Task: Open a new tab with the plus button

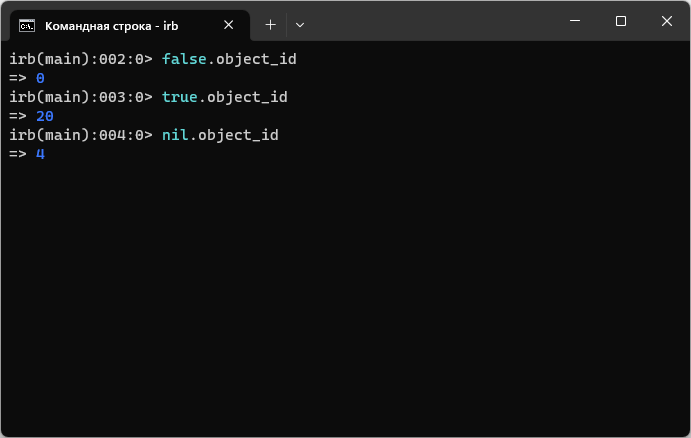Action: pos(270,24)
